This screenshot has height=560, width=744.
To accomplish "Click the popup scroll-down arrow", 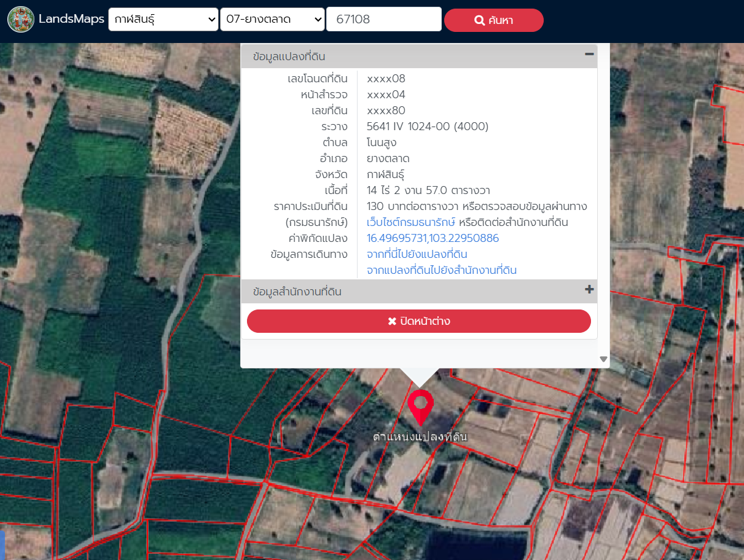I will point(603,359).
